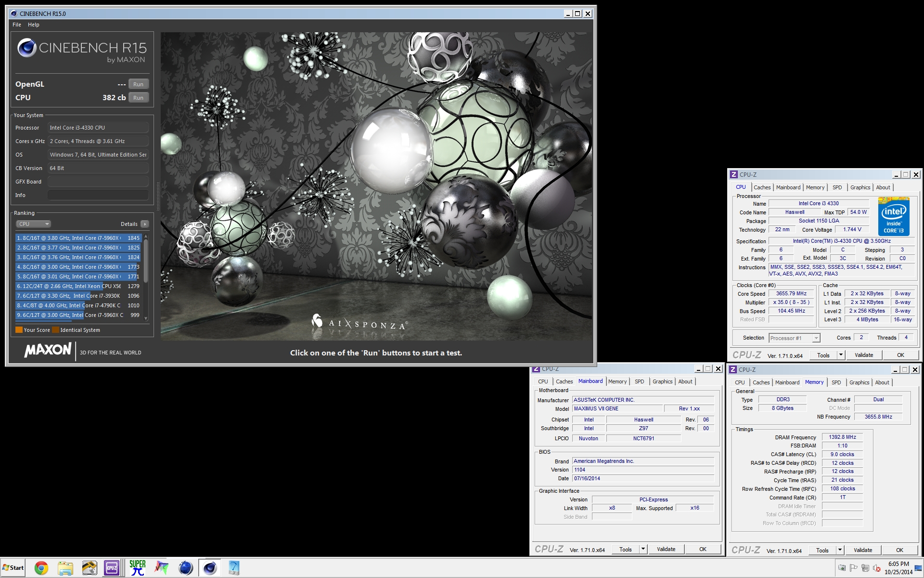Click the GFX Board field
Image resolution: width=924 pixels, height=578 pixels.
98,182
